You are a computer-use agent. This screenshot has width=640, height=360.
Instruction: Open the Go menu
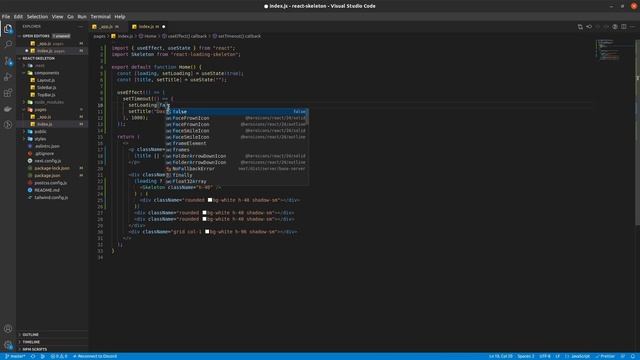point(71,17)
